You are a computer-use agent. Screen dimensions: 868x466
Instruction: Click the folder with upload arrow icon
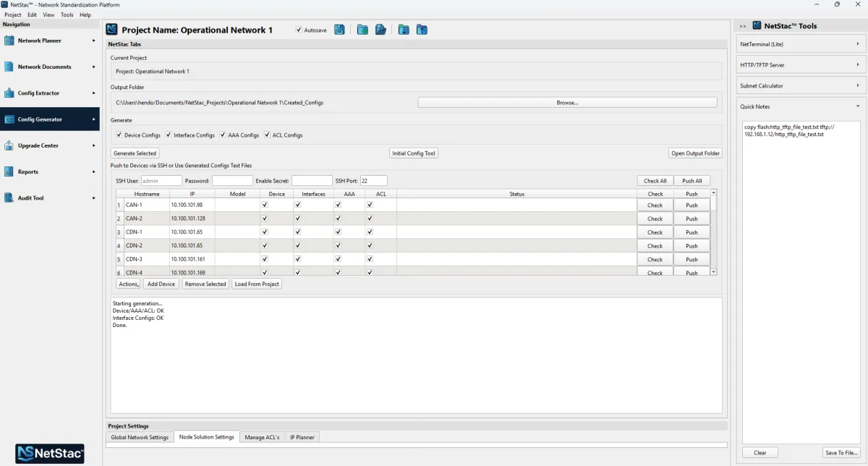pos(422,30)
